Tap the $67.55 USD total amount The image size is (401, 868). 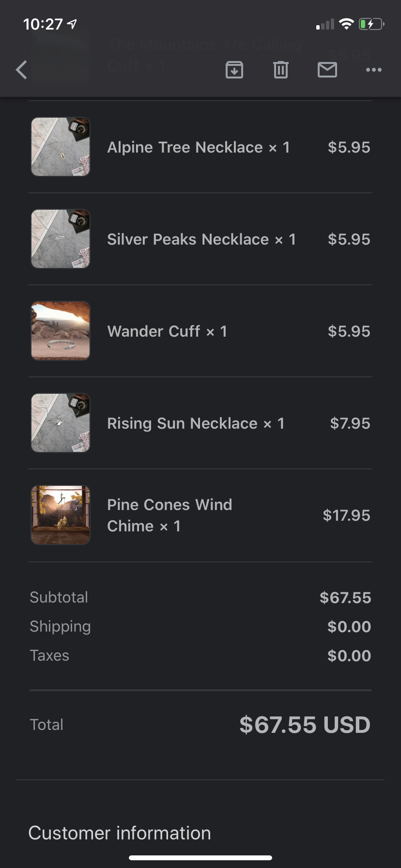coord(305,725)
